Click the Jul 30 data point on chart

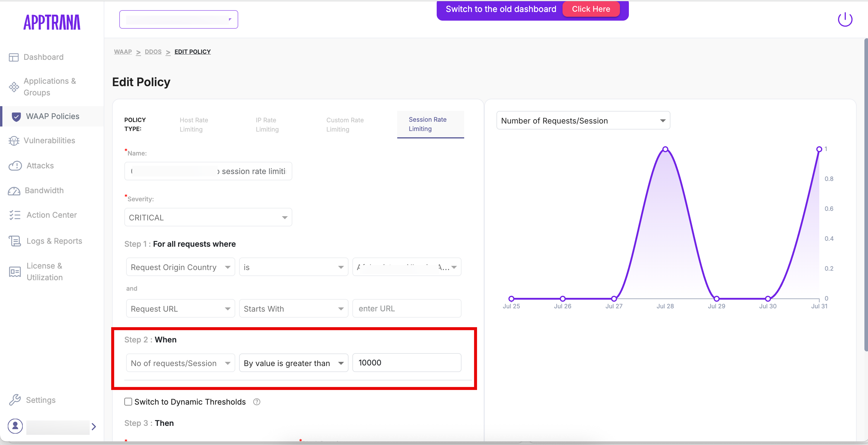point(768,299)
